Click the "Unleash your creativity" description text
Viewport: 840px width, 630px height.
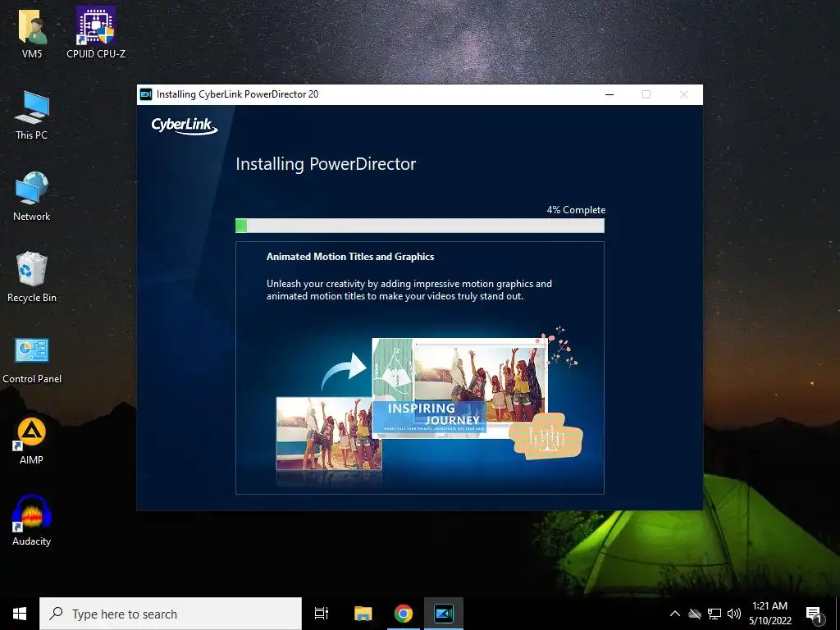pyautogui.click(x=409, y=290)
